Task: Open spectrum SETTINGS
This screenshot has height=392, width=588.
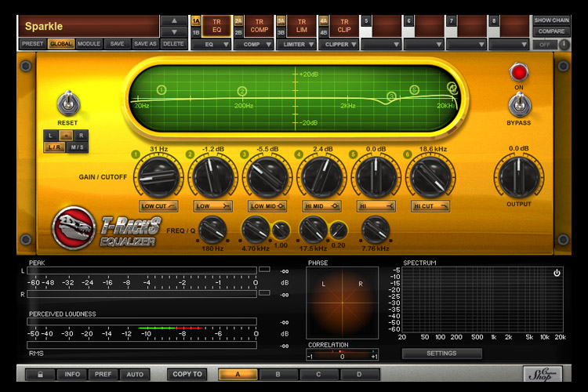Action: click(x=441, y=354)
